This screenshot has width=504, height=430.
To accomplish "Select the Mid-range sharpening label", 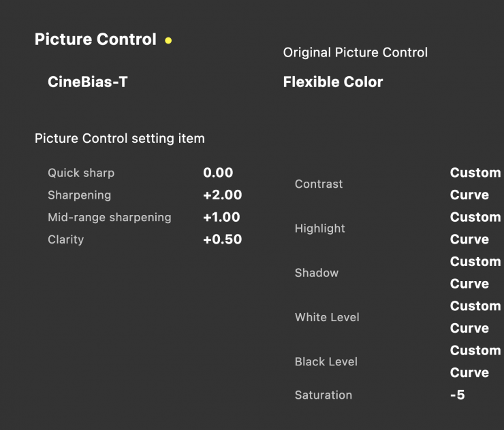I will point(110,218).
